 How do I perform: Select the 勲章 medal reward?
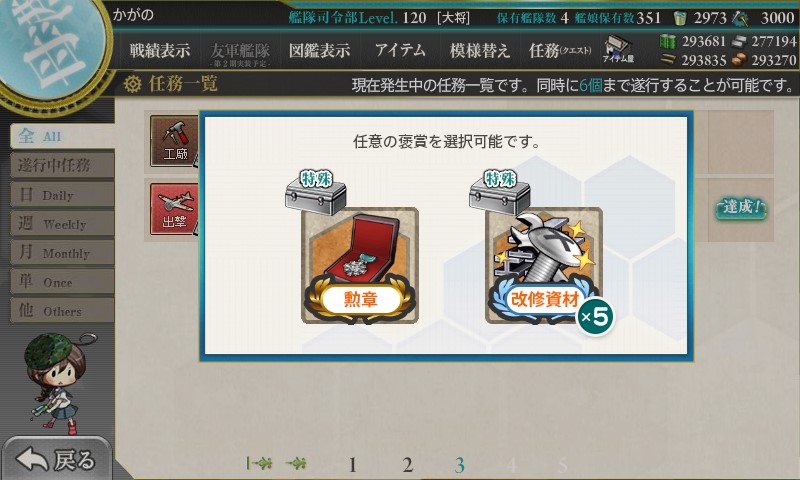(360, 265)
